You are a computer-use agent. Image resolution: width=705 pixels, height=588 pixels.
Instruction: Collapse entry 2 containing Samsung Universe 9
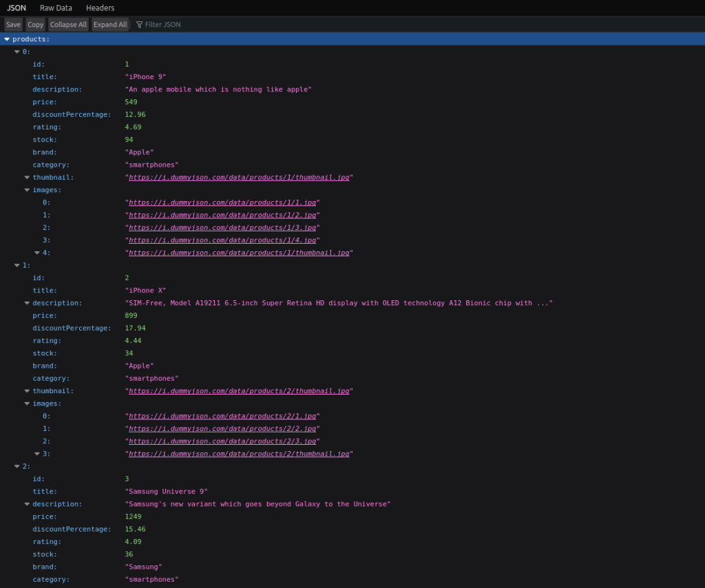click(17, 466)
